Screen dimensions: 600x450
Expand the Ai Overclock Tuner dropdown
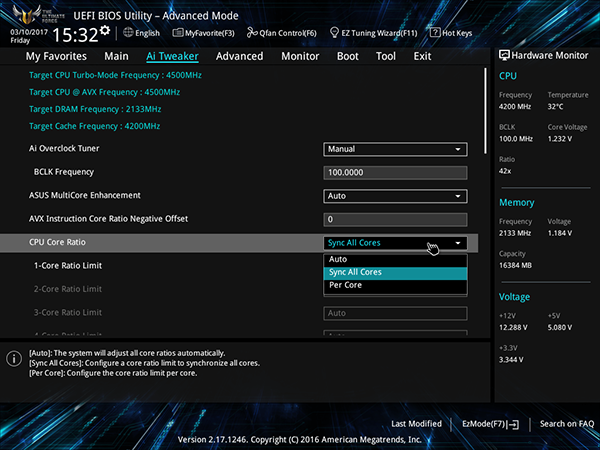pyautogui.click(x=395, y=149)
